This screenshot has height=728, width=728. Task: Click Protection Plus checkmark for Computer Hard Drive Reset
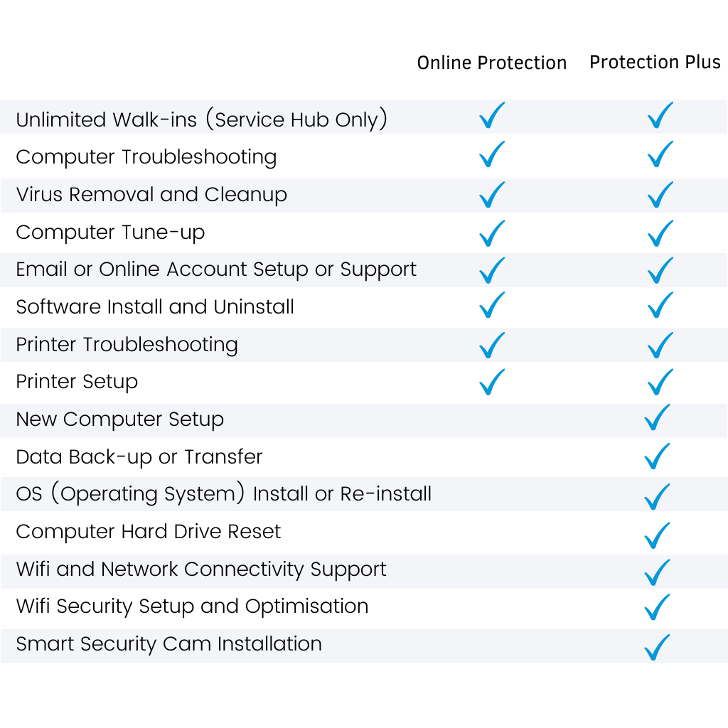[657, 535]
